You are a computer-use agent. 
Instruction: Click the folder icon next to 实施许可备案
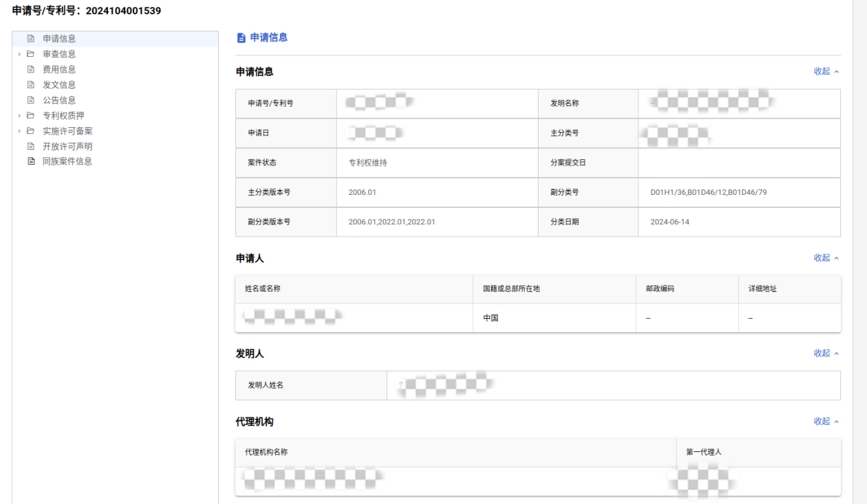tap(30, 131)
